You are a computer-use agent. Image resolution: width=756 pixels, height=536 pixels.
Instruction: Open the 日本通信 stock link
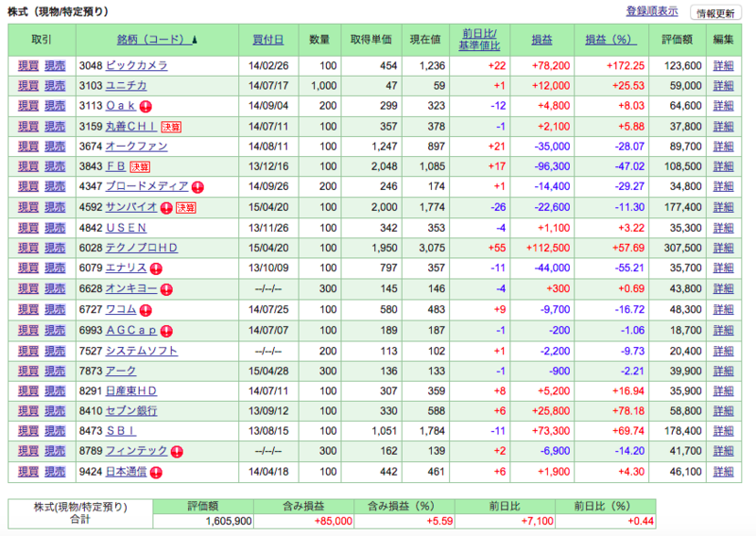(x=126, y=472)
